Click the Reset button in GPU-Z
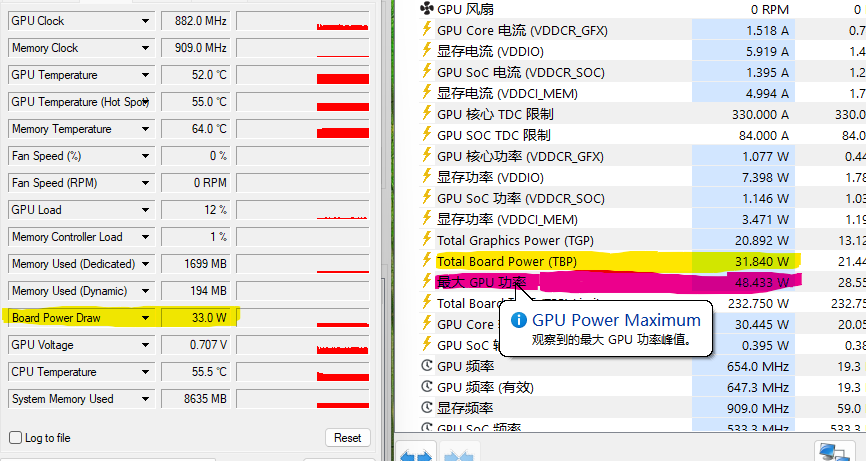The width and height of the screenshot is (866, 461). (x=347, y=438)
